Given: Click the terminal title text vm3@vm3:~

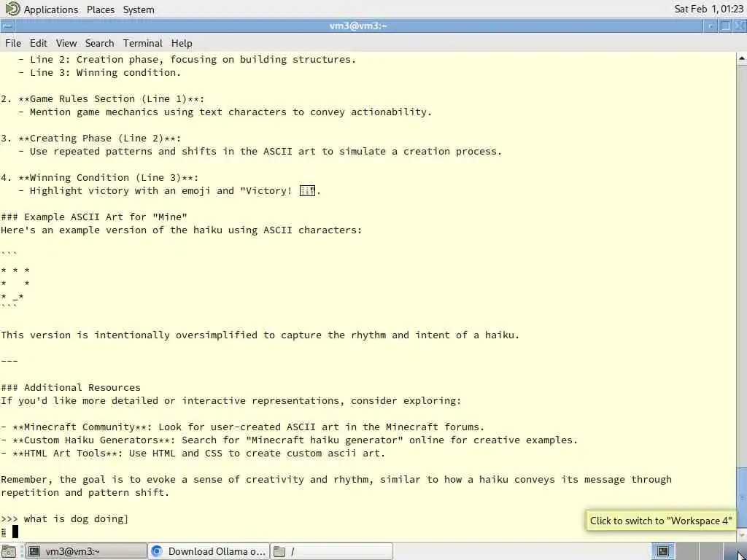Looking at the screenshot, I should pos(358,26).
